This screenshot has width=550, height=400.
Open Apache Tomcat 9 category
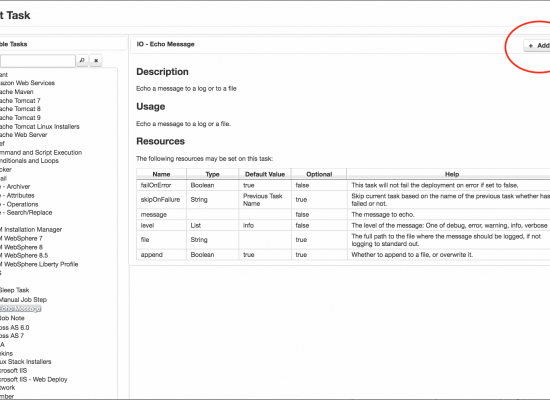20,118
